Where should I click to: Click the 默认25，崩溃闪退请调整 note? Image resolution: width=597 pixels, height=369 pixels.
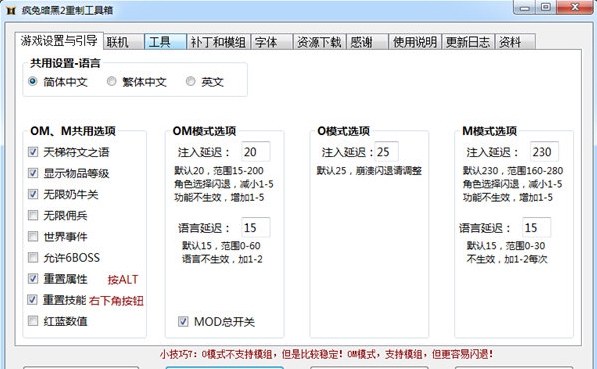[x=369, y=171]
